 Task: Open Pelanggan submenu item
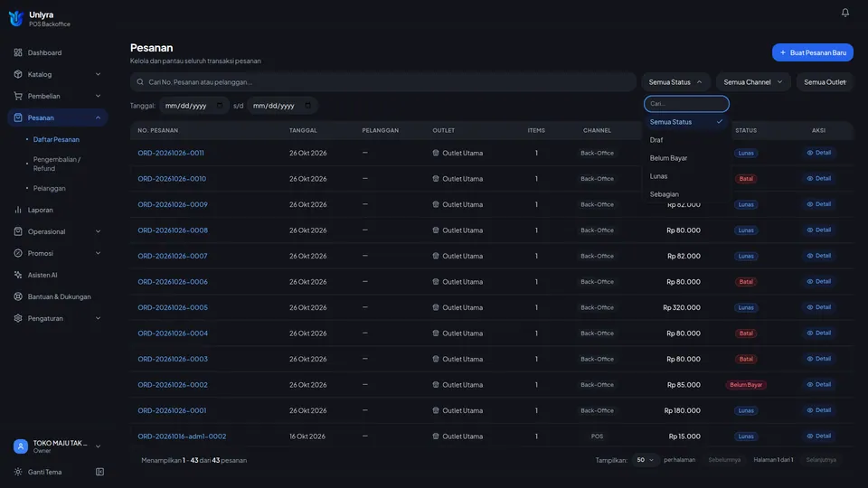[x=49, y=188]
